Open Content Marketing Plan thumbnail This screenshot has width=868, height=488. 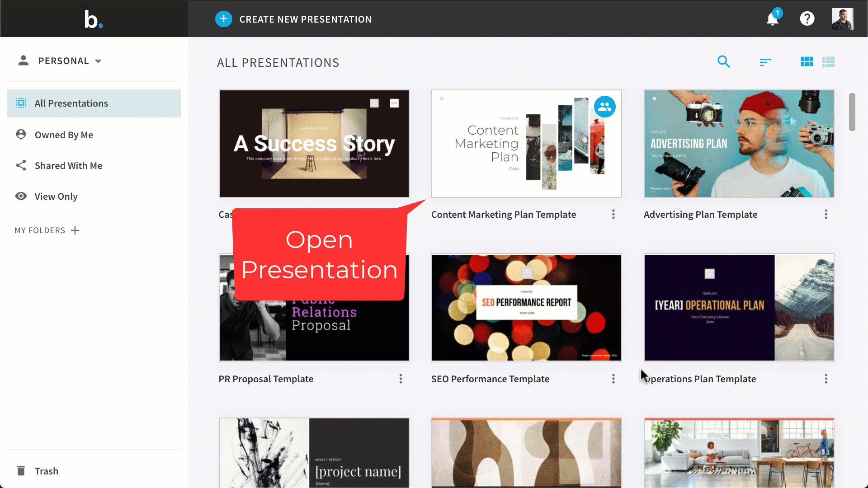tap(527, 144)
